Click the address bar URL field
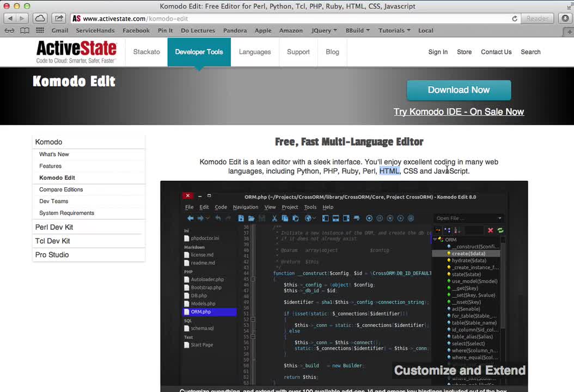Image resolution: width=574 pixels, height=392 pixels. pos(295,19)
